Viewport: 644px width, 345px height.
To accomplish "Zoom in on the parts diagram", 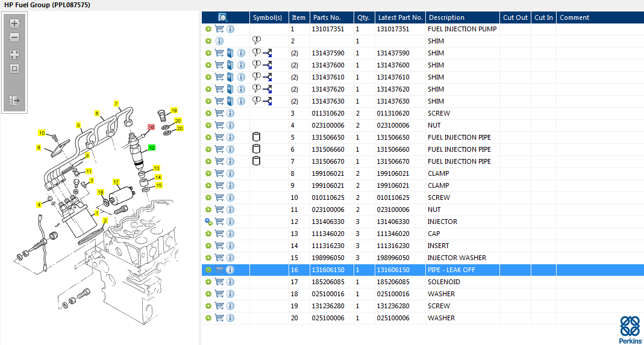I will point(14,23).
